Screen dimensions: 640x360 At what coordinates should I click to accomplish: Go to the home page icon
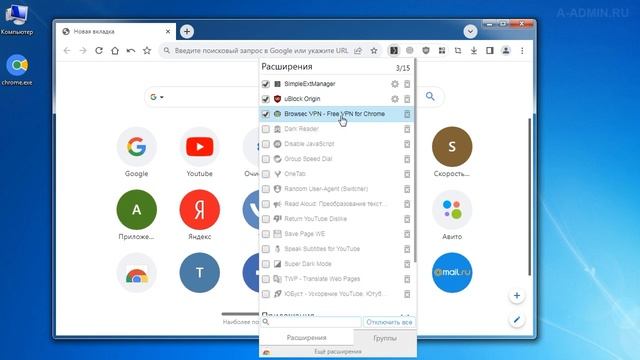coord(115,51)
